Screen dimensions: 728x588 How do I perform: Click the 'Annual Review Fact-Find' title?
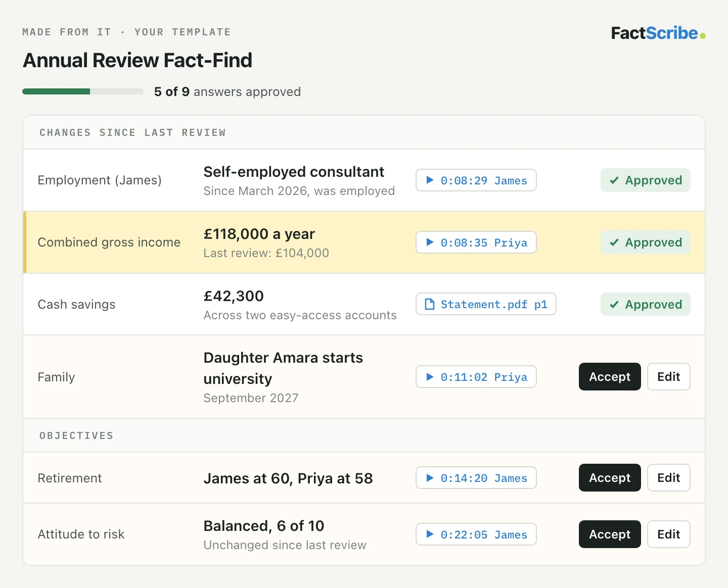point(138,60)
